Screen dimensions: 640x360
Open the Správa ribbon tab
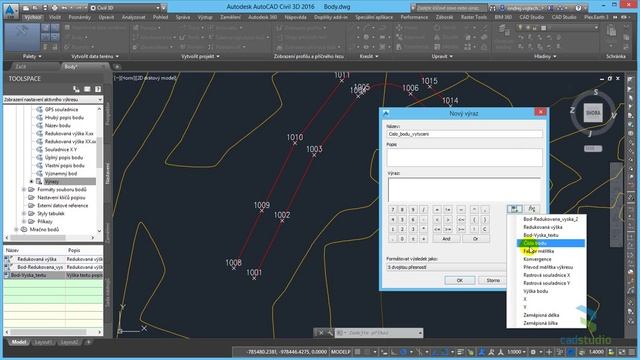click(x=182, y=17)
